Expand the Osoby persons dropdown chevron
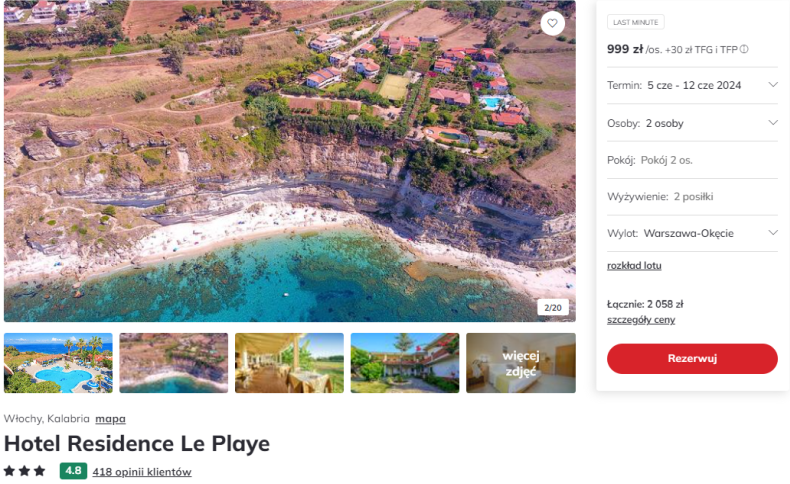This screenshot has width=790, height=484. [x=773, y=122]
